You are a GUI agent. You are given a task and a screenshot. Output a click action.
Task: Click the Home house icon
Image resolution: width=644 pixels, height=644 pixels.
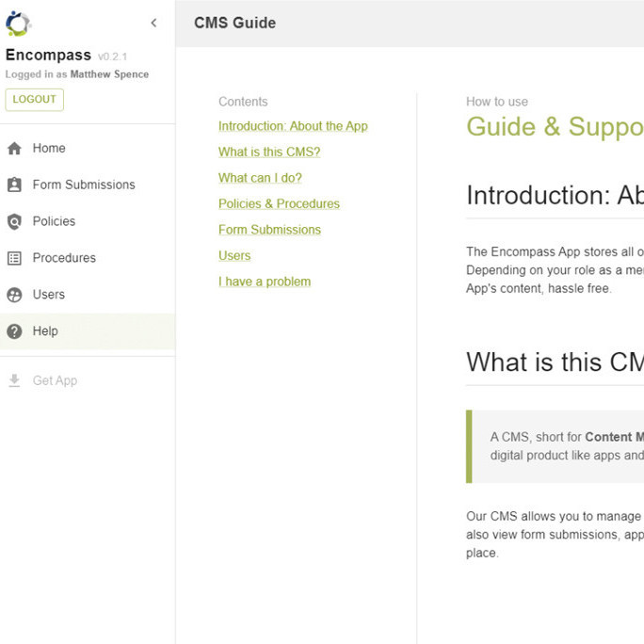[x=14, y=149]
